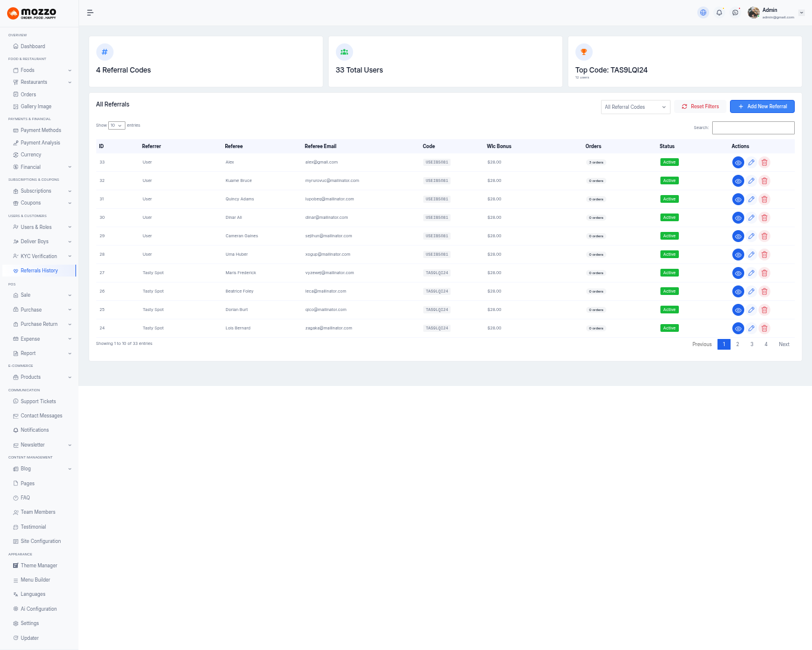The height and width of the screenshot is (650, 812).
Task: View details of Quincy Adams referral
Action: (738, 199)
